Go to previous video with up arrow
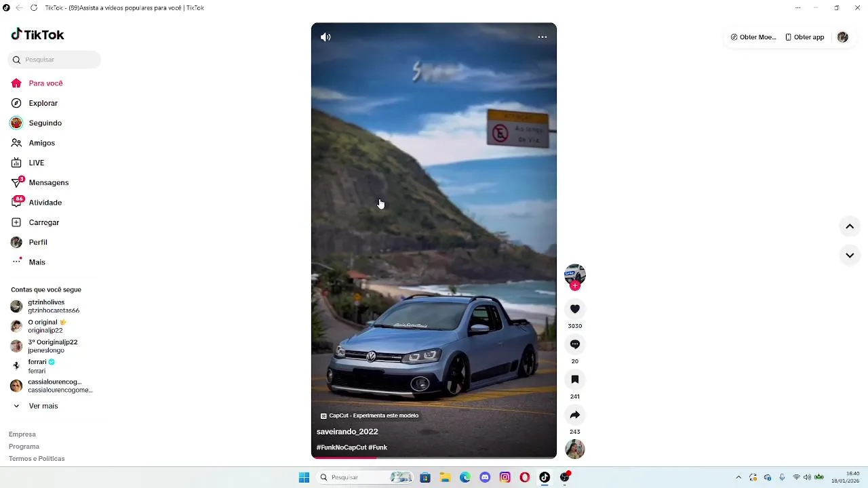The width and height of the screenshot is (868, 488). (850, 226)
